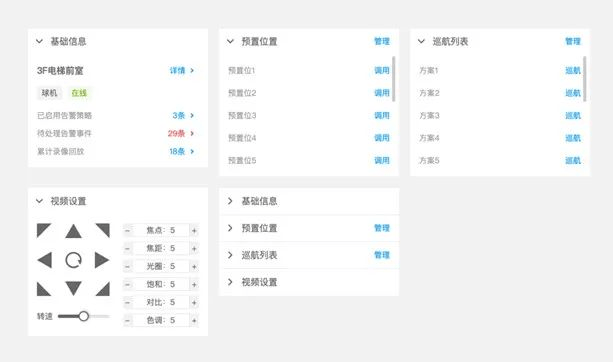This screenshot has width=613, height=362.
Task: Click the 巡航列表 list scrollbar
Action: 585,79
